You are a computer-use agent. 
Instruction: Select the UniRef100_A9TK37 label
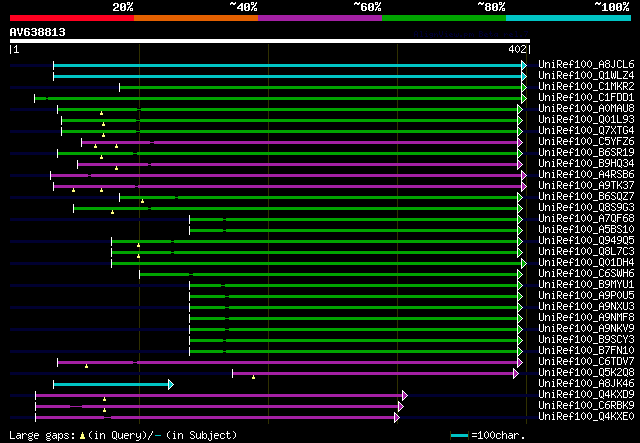586,186
